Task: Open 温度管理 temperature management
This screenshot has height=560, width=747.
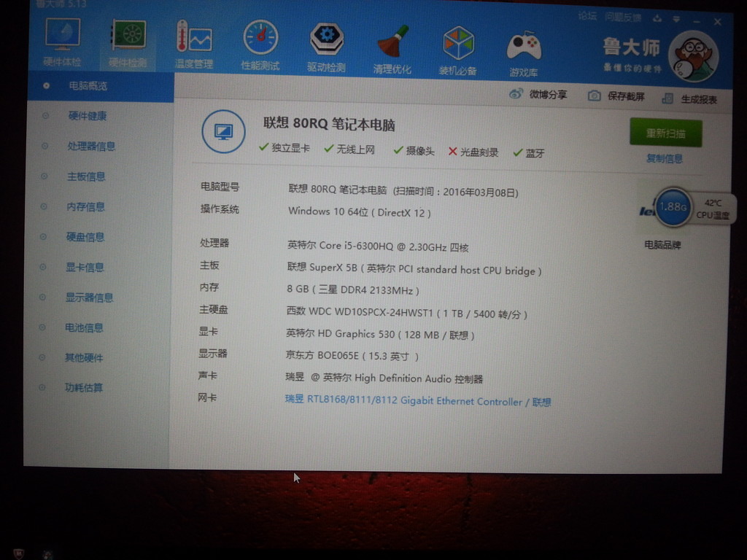Action: pyautogui.click(x=193, y=44)
